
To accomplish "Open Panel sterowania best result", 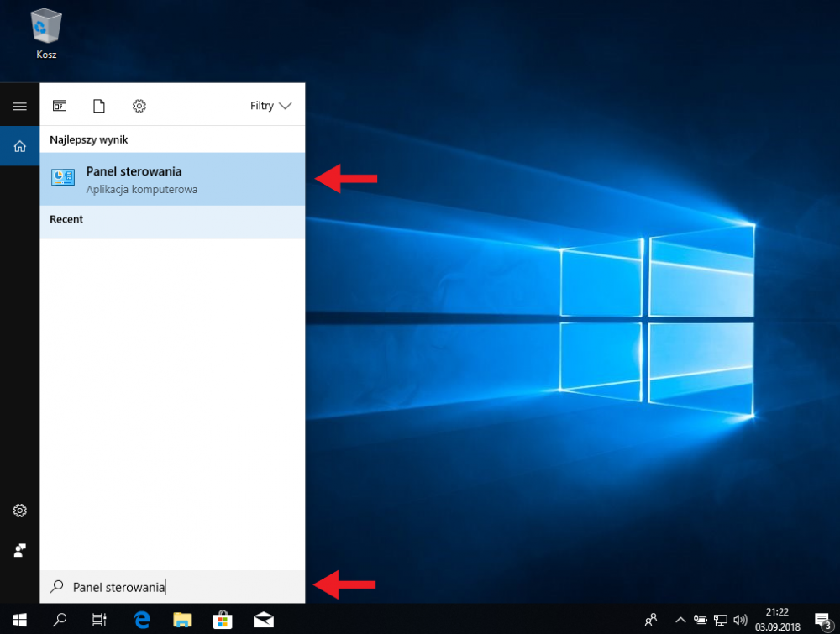I will 172,180.
